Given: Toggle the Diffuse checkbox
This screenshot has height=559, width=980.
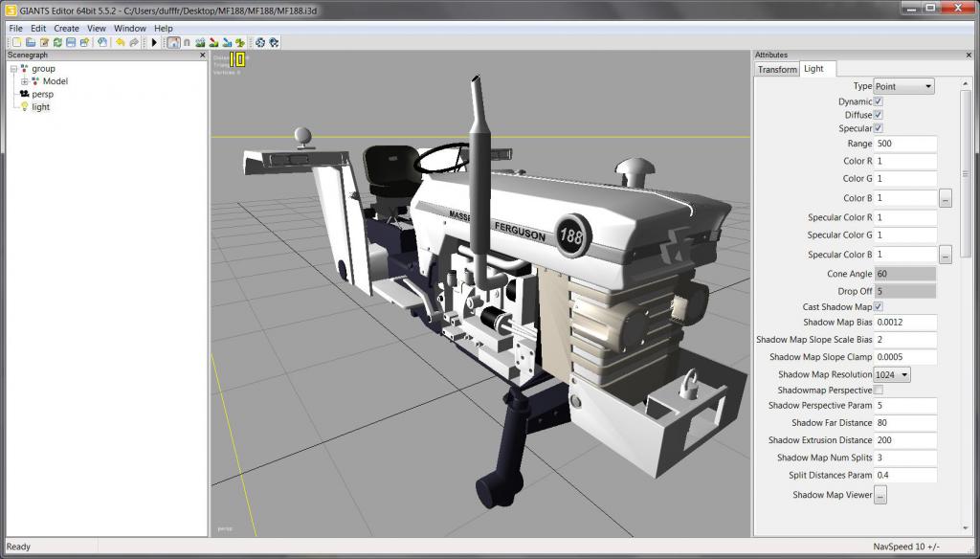Looking at the screenshot, I should 879,115.
